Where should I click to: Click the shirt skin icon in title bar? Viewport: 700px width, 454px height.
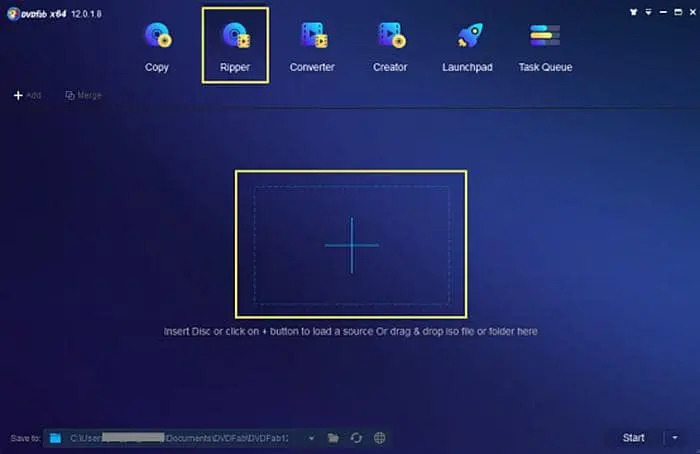tap(633, 12)
